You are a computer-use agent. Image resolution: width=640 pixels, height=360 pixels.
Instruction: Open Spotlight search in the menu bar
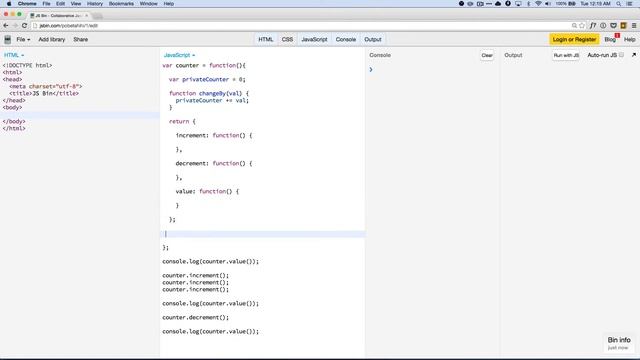pos(619,4)
